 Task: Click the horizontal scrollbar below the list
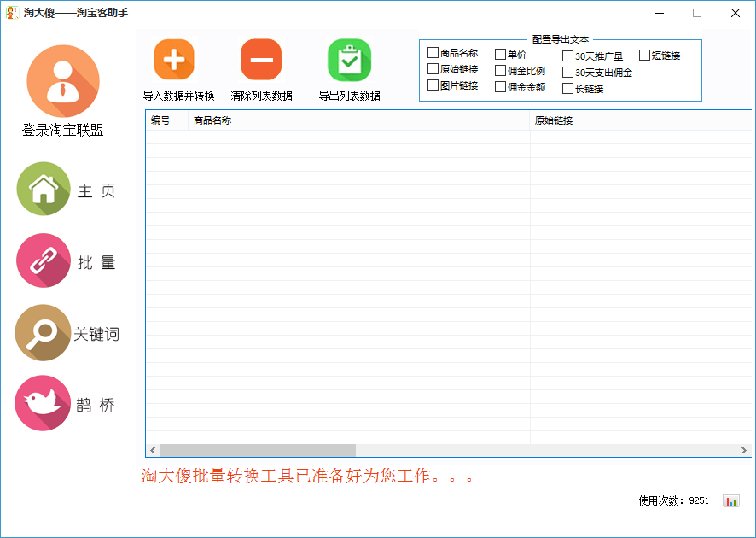point(256,450)
